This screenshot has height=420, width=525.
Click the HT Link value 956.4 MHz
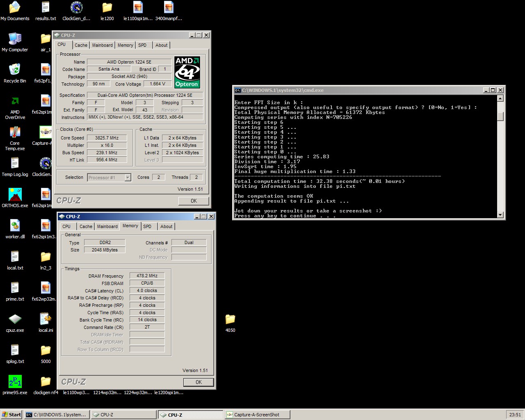coord(107,160)
